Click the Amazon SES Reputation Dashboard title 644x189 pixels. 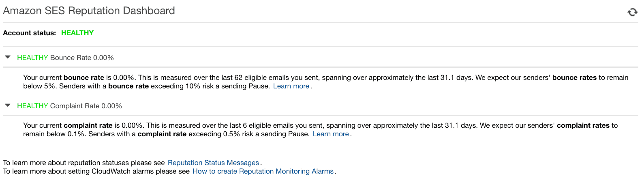[x=89, y=11]
